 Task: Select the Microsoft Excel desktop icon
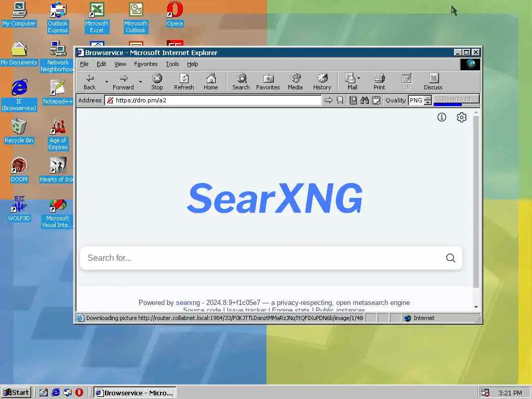coord(97,17)
